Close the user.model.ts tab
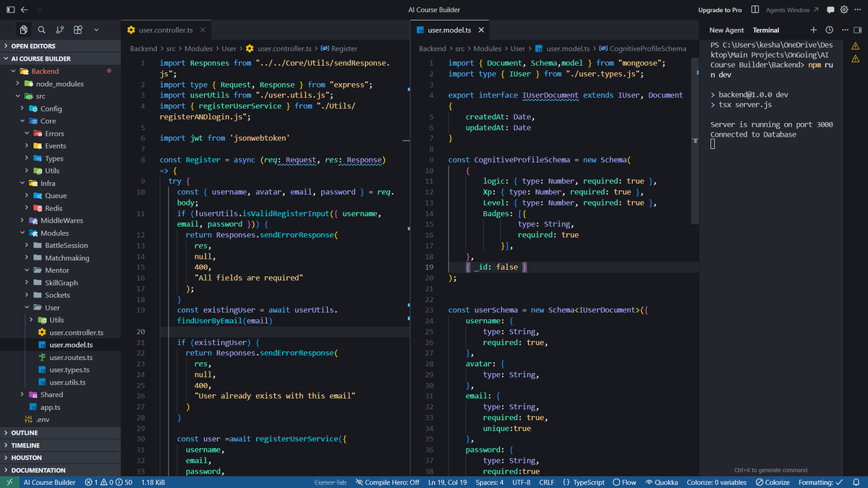Image resolution: width=868 pixels, height=488 pixels. point(481,30)
